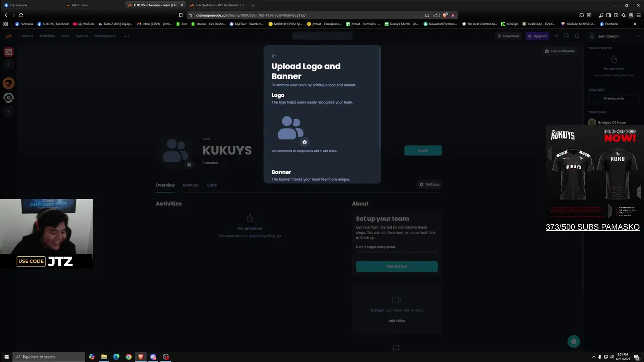This screenshot has height=362, width=644.
Task: Click the taskbar search box
Action: pos(49,357)
